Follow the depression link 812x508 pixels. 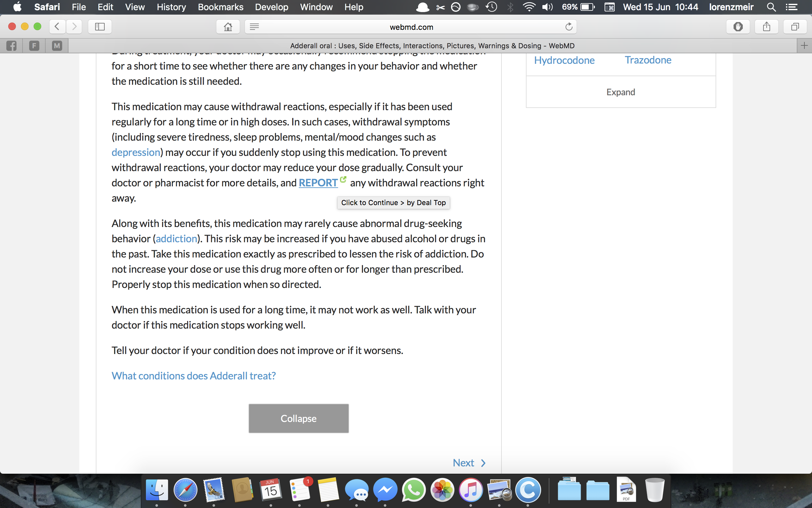[x=136, y=152]
